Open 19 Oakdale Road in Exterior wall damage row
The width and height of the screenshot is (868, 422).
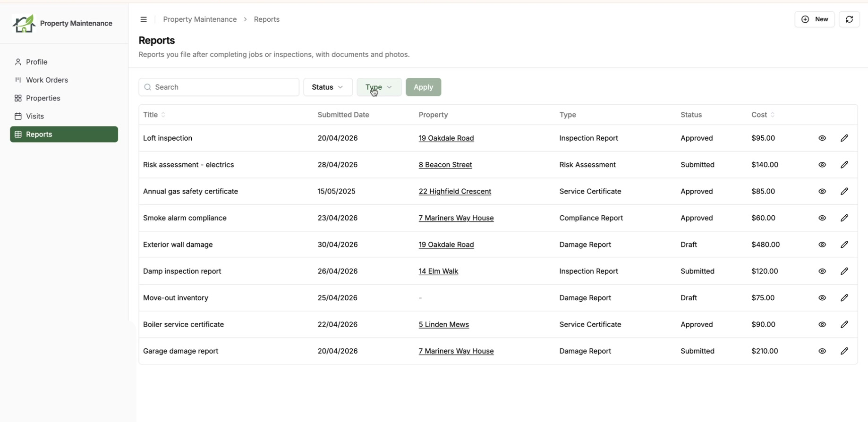click(x=446, y=245)
